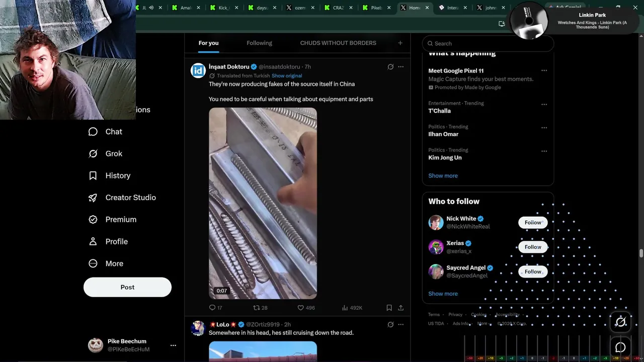Image resolution: width=644 pixels, height=362 pixels.
Task: Click the page vertical scrollbar thumb
Action: [x=641, y=252]
